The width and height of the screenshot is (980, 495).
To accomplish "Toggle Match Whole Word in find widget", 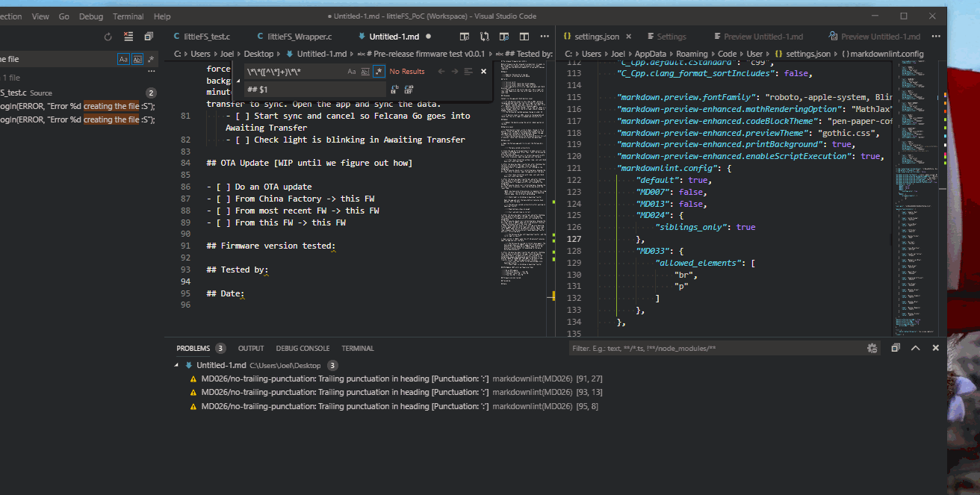I will point(365,72).
